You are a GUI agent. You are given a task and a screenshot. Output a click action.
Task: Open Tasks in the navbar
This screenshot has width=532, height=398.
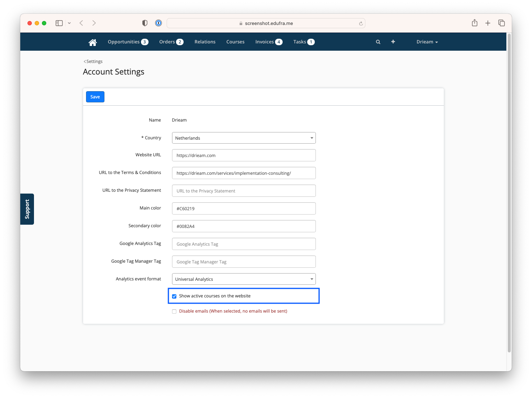click(x=304, y=42)
